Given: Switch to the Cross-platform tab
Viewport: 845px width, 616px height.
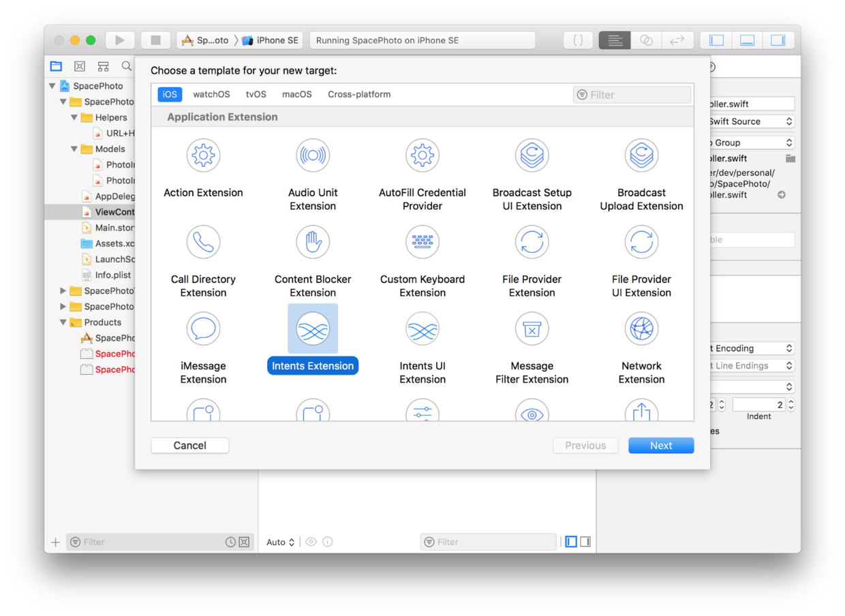Looking at the screenshot, I should tap(359, 95).
